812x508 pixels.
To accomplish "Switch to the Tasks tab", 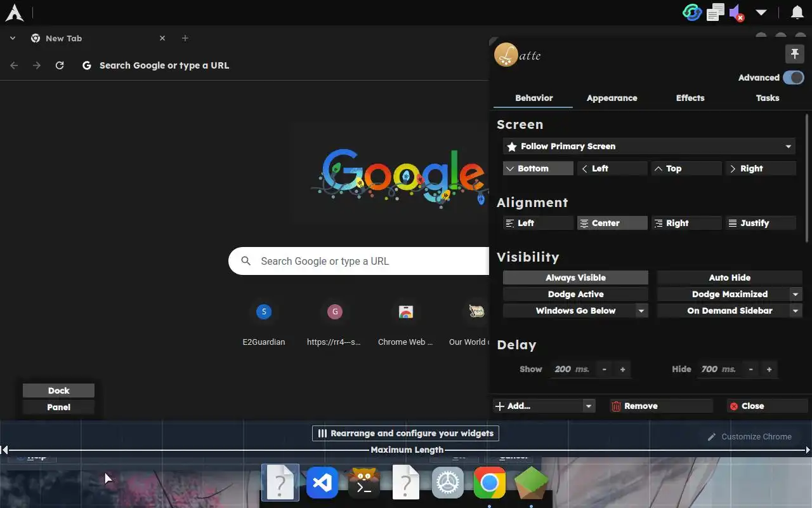I will point(768,98).
